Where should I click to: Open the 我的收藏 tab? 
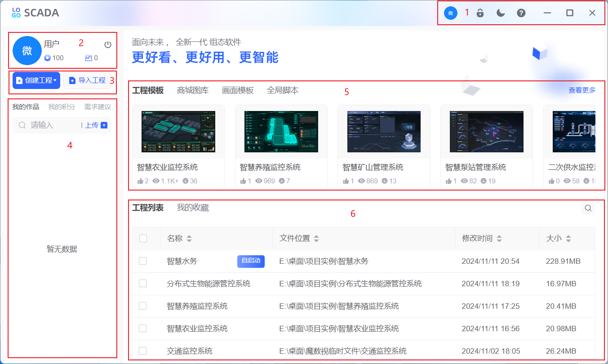(193, 208)
